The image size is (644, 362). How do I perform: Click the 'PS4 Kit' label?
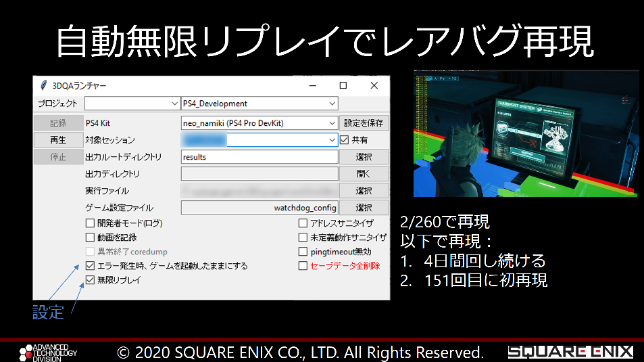click(x=98, y=123)
